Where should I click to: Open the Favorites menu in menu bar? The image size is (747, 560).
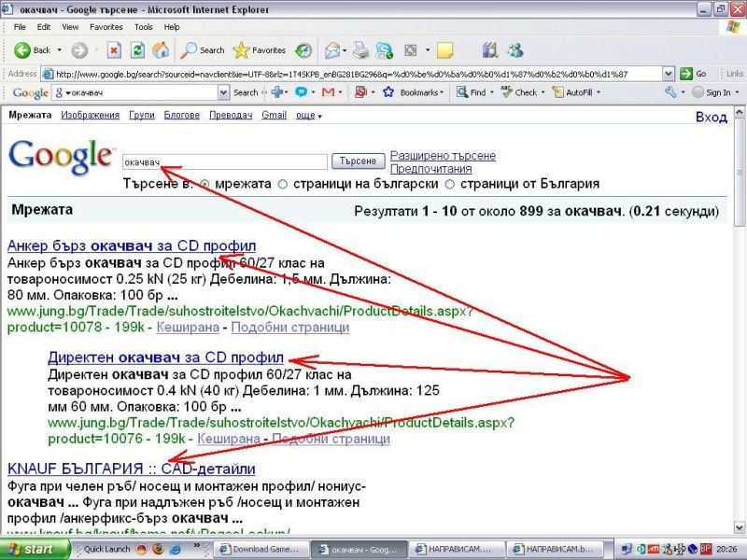(x=106, y=27)
